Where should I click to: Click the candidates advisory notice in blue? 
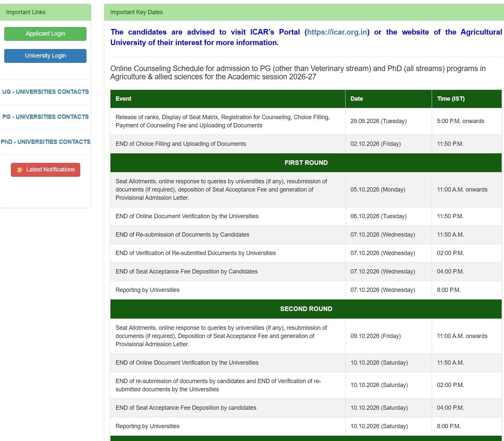click(x=306, y=37)
